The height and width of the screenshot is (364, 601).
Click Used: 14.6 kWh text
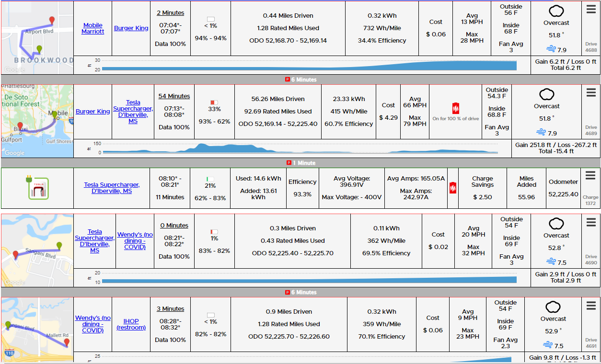click(x=259, y=179)
